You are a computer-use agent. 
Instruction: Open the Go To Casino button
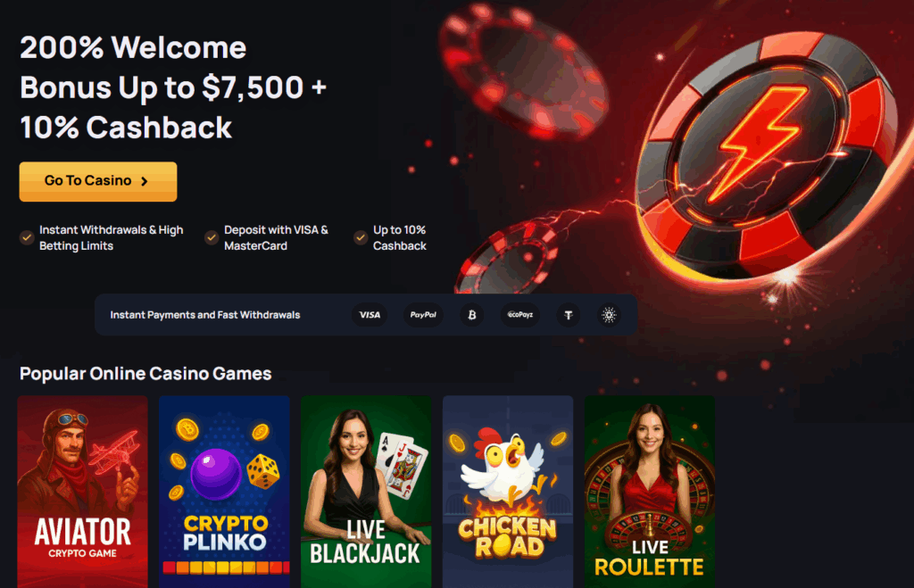coord(98,181)
